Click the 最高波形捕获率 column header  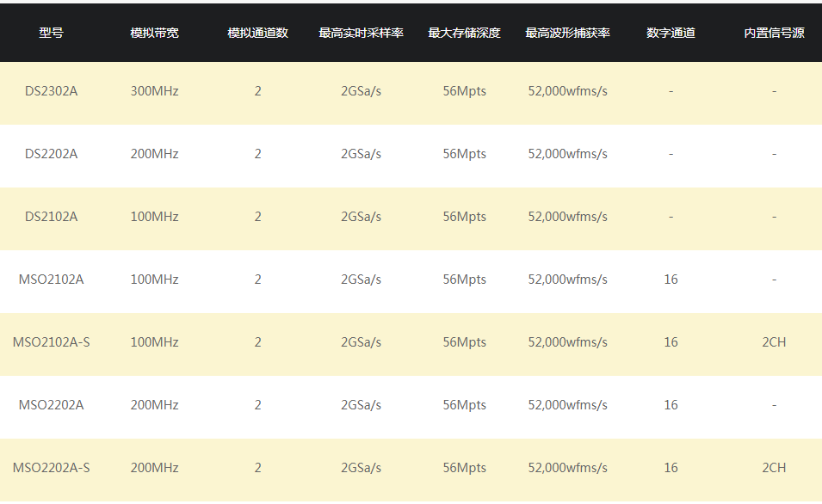pyautogui.click(x=567, y=33)
